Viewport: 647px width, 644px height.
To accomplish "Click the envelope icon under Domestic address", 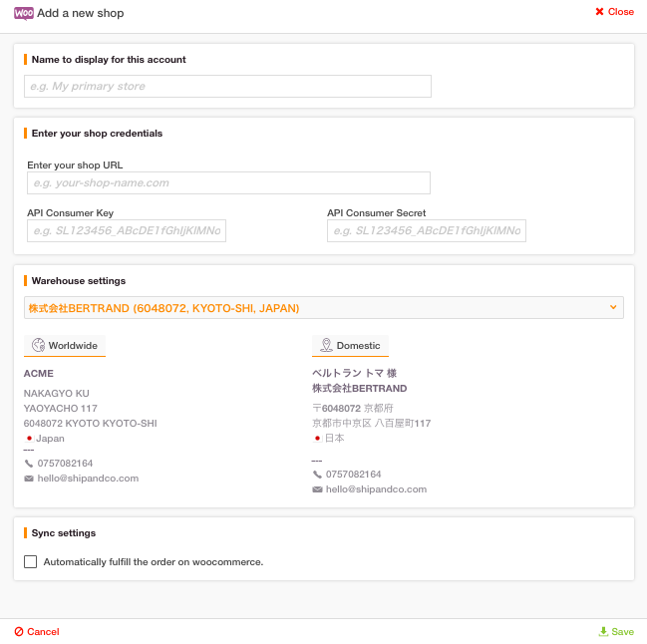I will (317, 489).
